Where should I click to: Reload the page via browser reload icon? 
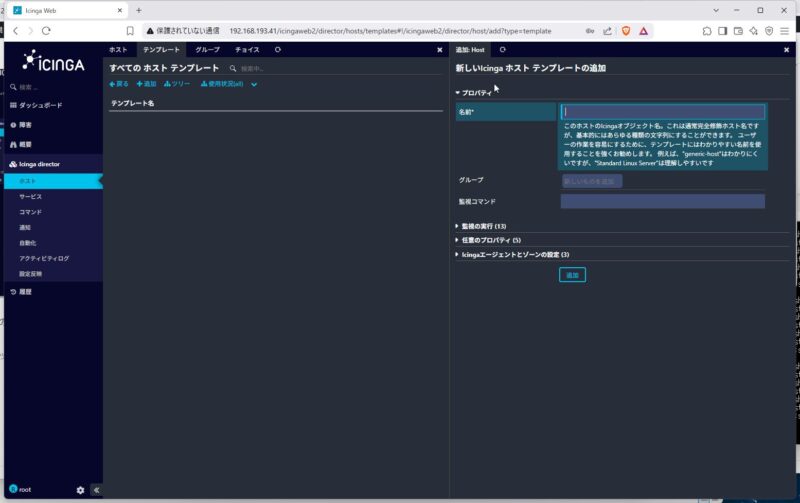[46, 31]
